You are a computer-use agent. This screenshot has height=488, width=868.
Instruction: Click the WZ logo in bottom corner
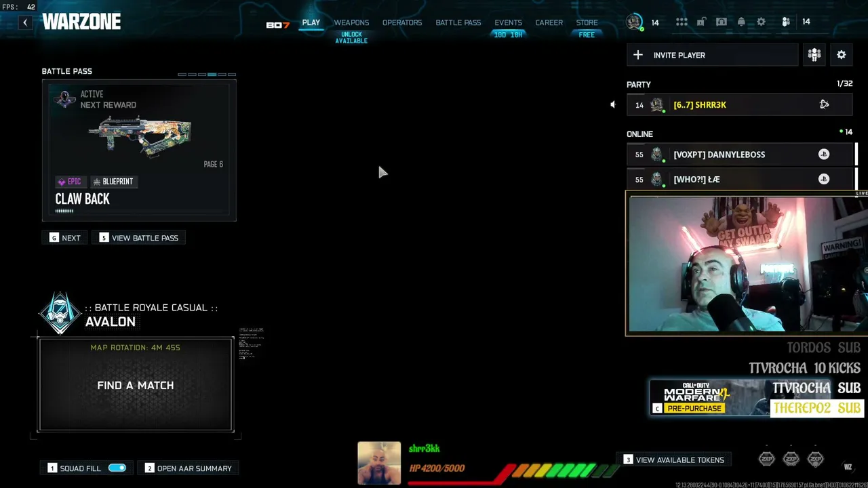click(848, 466)
